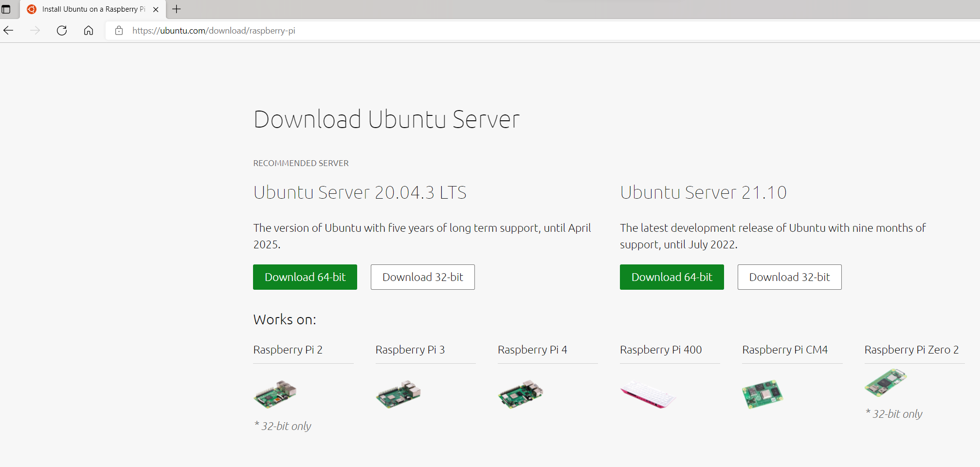Screen dimensions: 980x467
Task: Click the Raspberry Pi 2 board image
Action: 275,394
